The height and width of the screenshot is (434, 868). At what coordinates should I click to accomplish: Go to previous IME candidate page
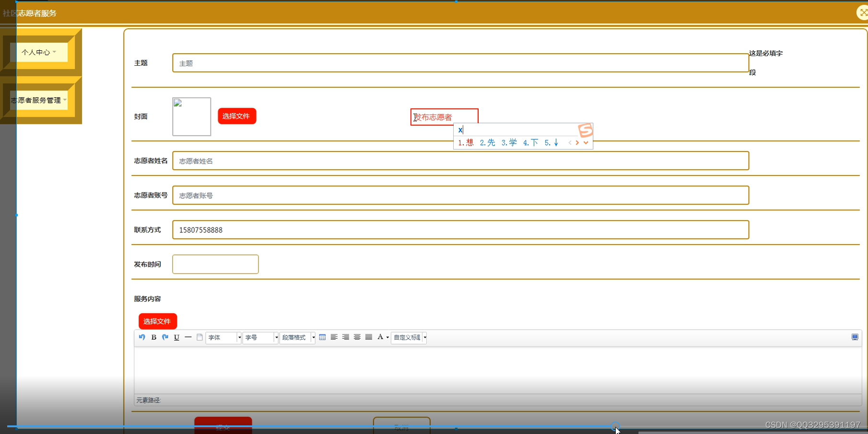click(570, 142)
